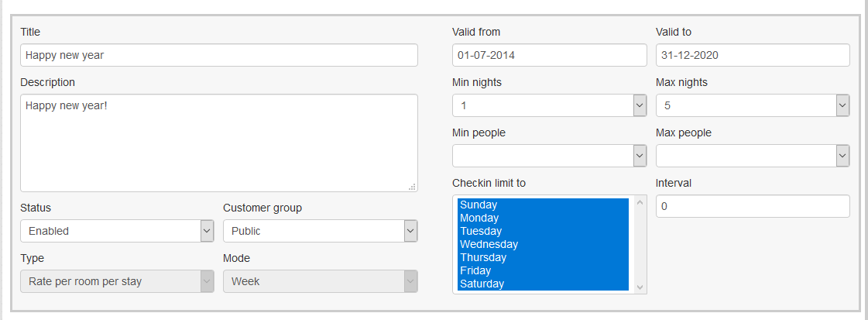Click the Interval input field

tap(753, 206)
